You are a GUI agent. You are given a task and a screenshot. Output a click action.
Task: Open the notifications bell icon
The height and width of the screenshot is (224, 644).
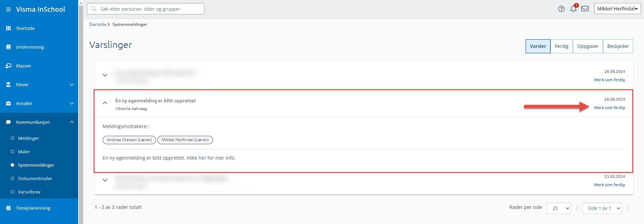coord(573,9)
